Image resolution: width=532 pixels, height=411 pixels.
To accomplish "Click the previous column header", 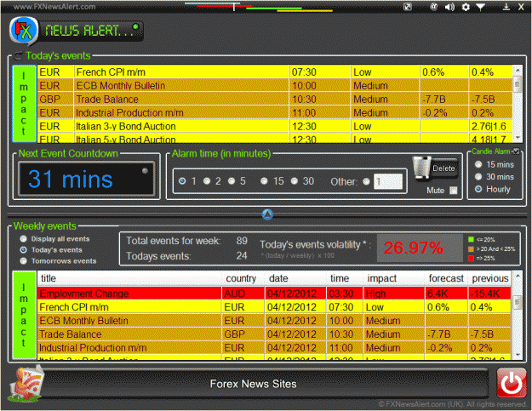I will tap(489, 278).
